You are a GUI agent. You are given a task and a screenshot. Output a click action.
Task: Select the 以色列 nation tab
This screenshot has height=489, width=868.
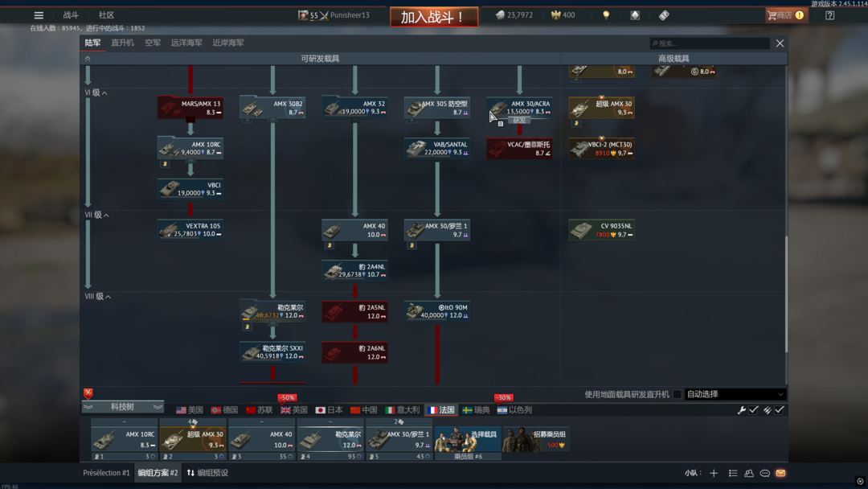514,410
